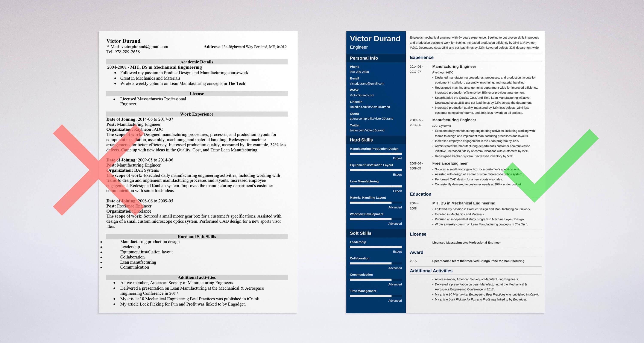Click the Quora icon in the personal info sidebar

354,114
